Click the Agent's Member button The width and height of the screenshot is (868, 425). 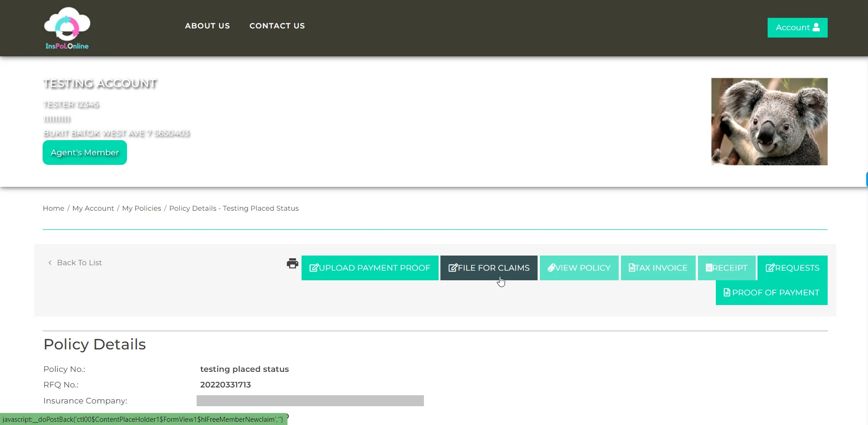[x=85, y=153]
